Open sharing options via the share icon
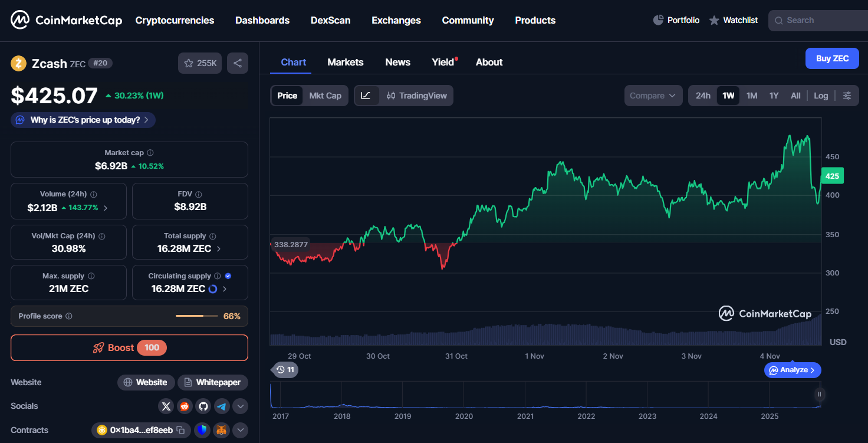 point(237,63)
